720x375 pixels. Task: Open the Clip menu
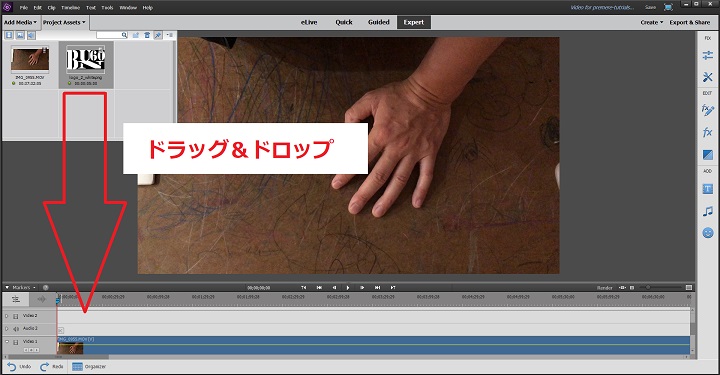point(51,8)
